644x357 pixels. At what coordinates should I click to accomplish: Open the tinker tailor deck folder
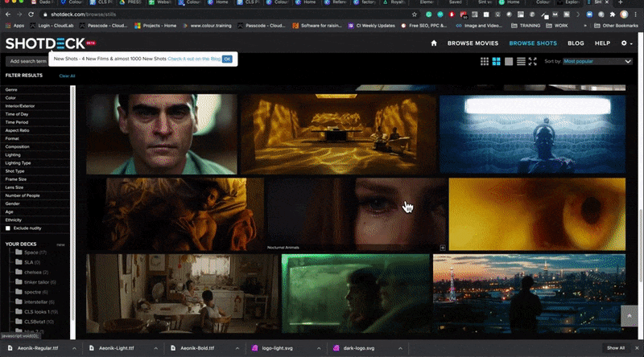(35, 282)
